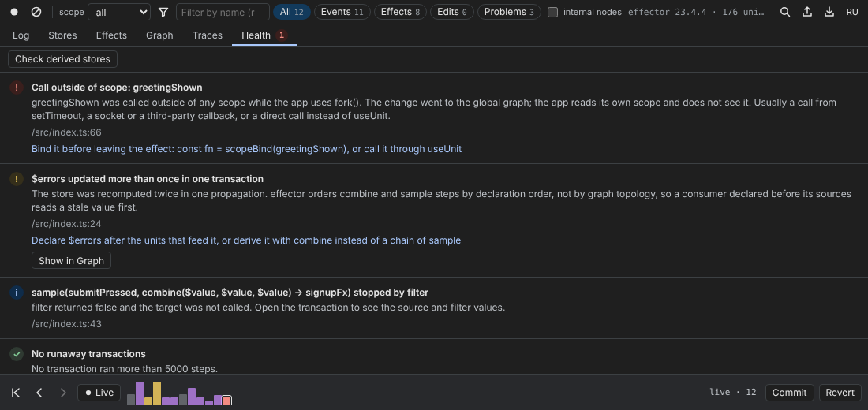The height and width of the screenshot is (410, 868).
Task: Click the Filter by name input field
Action: click(223, 12)
